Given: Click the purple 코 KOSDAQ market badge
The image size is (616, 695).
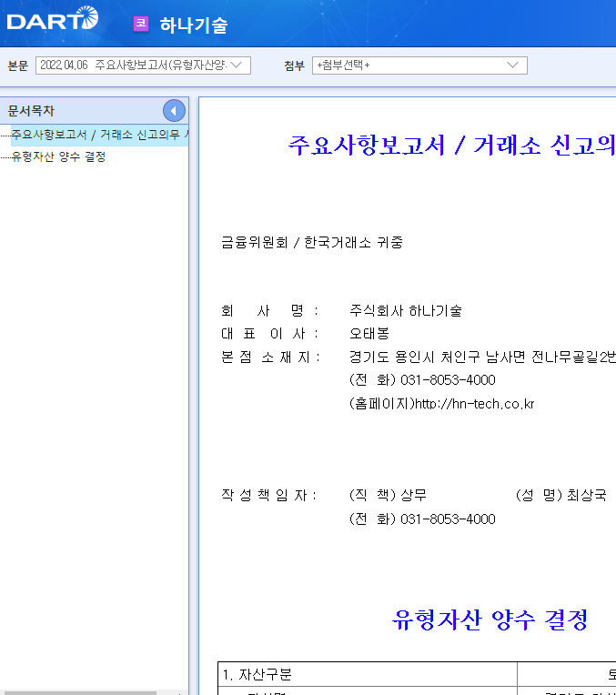Looking at the screenshot, I should (x=141, y=24).
